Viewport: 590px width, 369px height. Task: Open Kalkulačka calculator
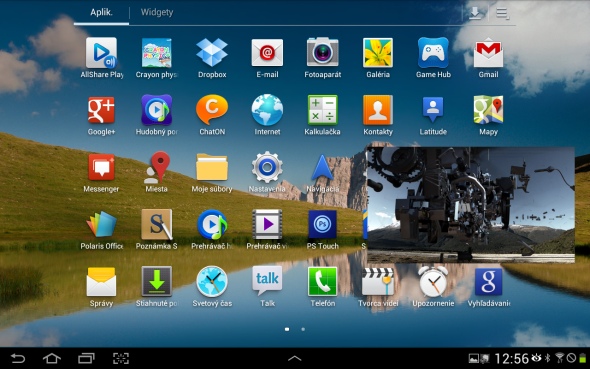coord(322,110)
